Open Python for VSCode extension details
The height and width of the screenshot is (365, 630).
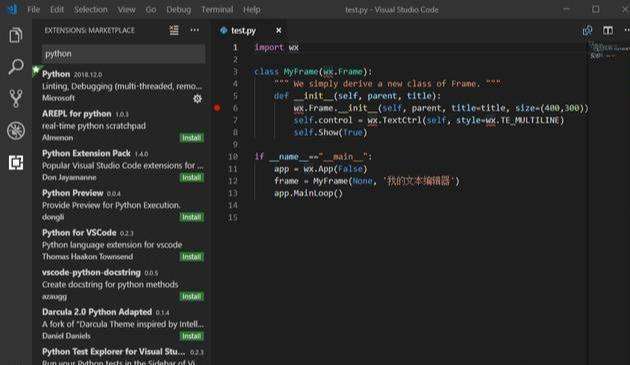coord(122,244)
